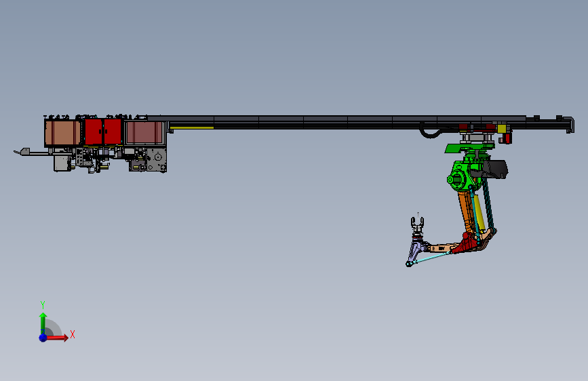Click the red X axis arrow of the triad
Image resolution: width=588 pixels, height=381 pixels.
tap(56, 338)
